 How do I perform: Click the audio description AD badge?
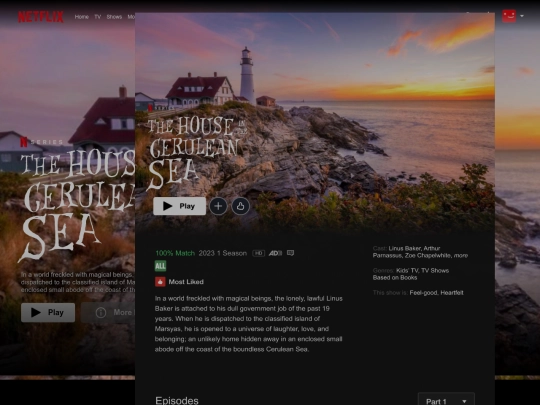tap(275, 253)
